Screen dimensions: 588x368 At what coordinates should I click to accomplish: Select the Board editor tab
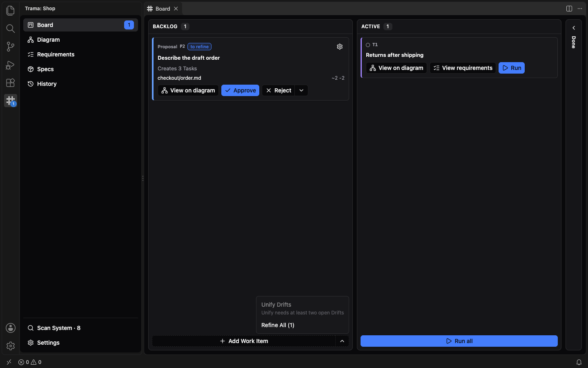tap(163, 9)
